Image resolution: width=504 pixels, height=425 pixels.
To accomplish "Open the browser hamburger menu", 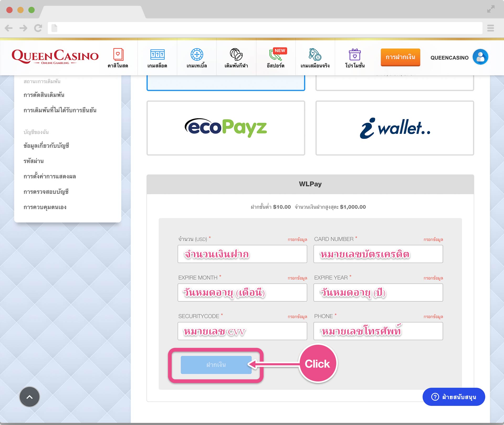I will pyautogui.click(x=491, y=28).
